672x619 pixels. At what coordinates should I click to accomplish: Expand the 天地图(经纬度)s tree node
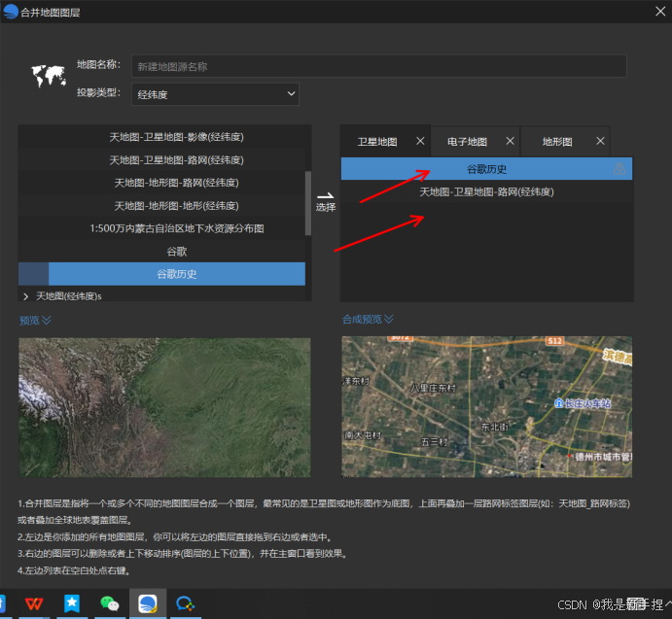tap(25, 296)
